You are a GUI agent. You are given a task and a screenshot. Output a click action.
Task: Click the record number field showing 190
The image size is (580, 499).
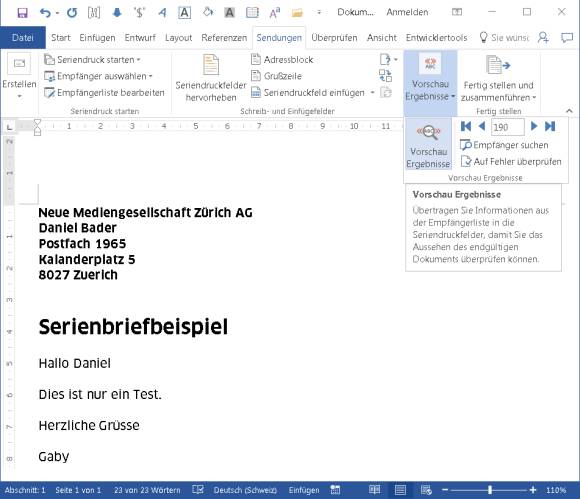tap(507, 127)
